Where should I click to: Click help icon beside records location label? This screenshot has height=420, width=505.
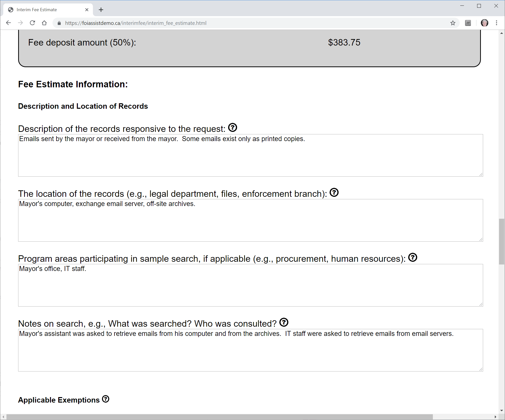click(x=334, y=193)
